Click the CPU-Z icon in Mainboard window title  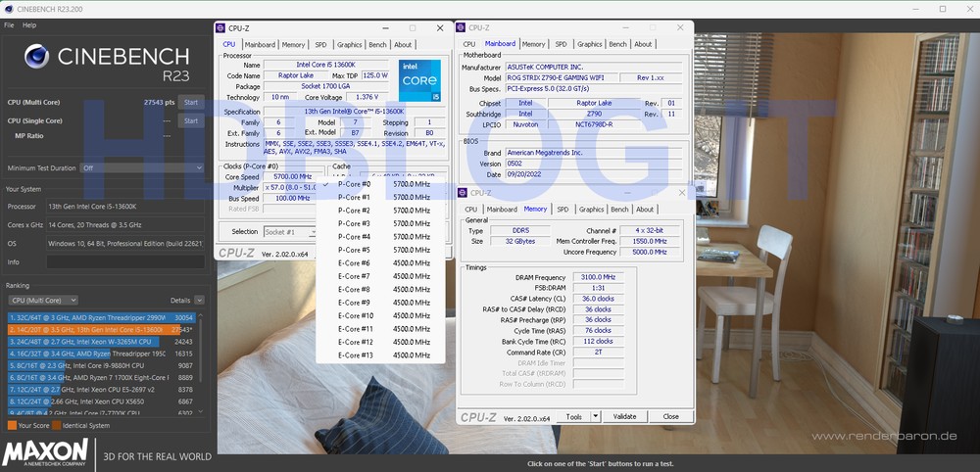pyautogui.click(x=463, y=28)
